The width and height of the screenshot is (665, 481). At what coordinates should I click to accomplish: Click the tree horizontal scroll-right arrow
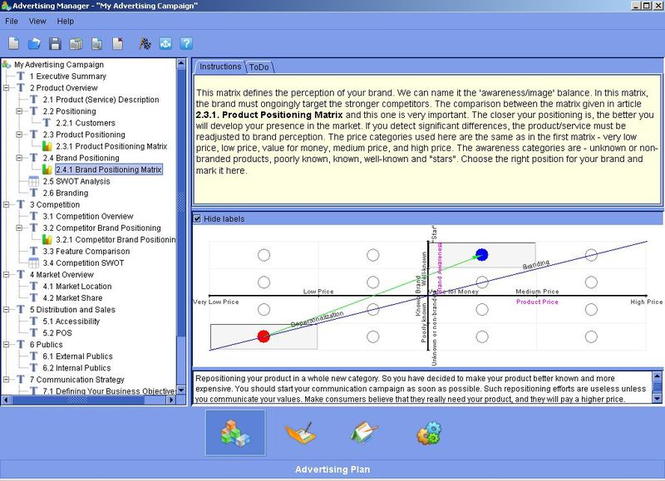tap(171, 400)
